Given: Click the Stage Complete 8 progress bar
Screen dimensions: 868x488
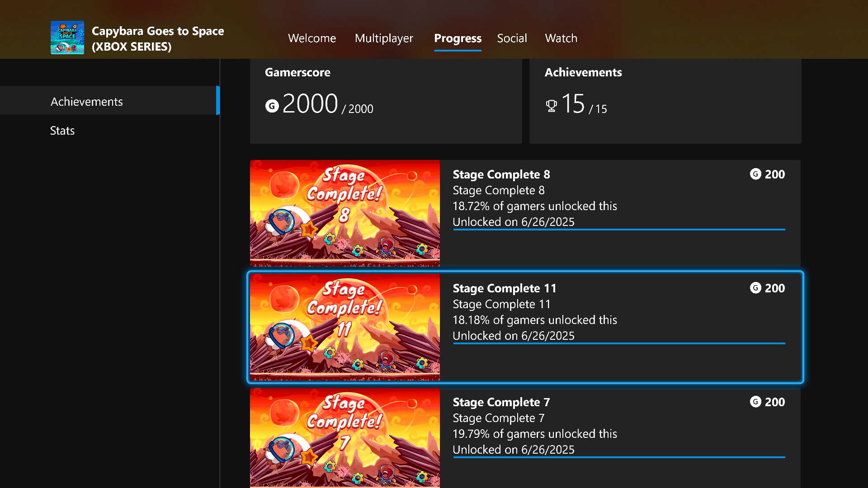Looking at the screenshot, I should [x=618, y=230].
